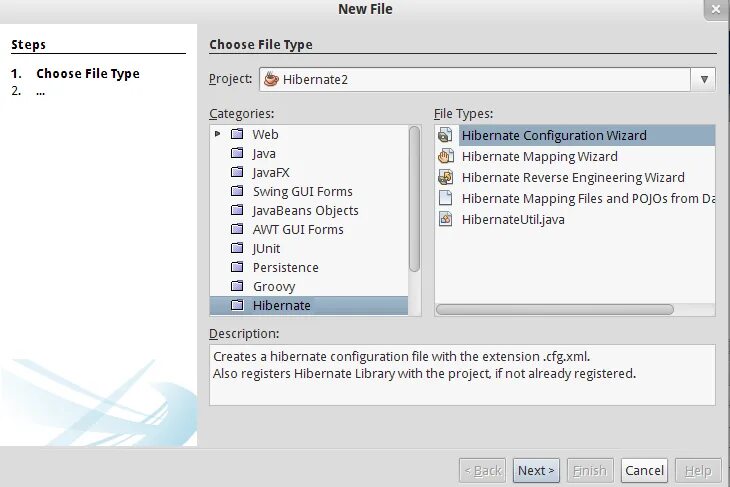Image resolution: width=730 pixels, height=487 pixels.
Task: Select the Web category label
Action: 265,135
